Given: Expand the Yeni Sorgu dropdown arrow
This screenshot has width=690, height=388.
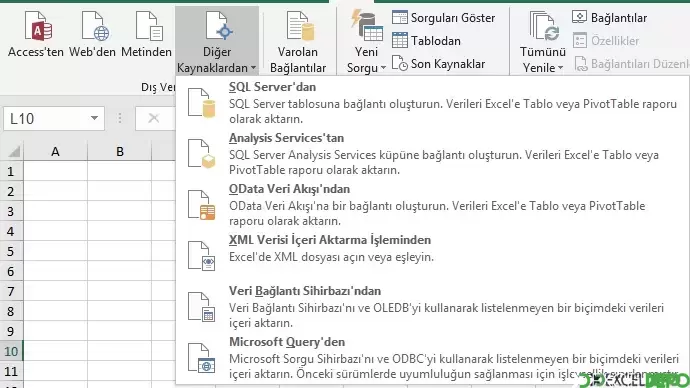Looking at the screenshot, I should point(383,68).
